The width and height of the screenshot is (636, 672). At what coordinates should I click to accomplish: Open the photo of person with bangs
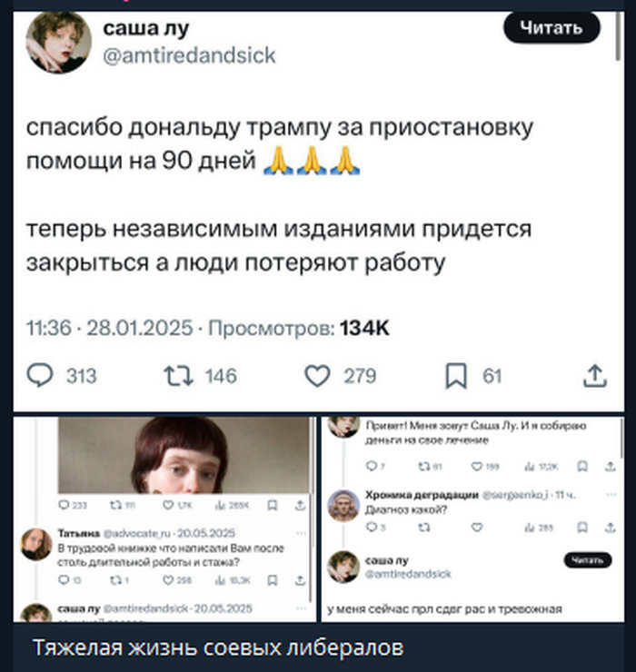click(x=184, y=455)
